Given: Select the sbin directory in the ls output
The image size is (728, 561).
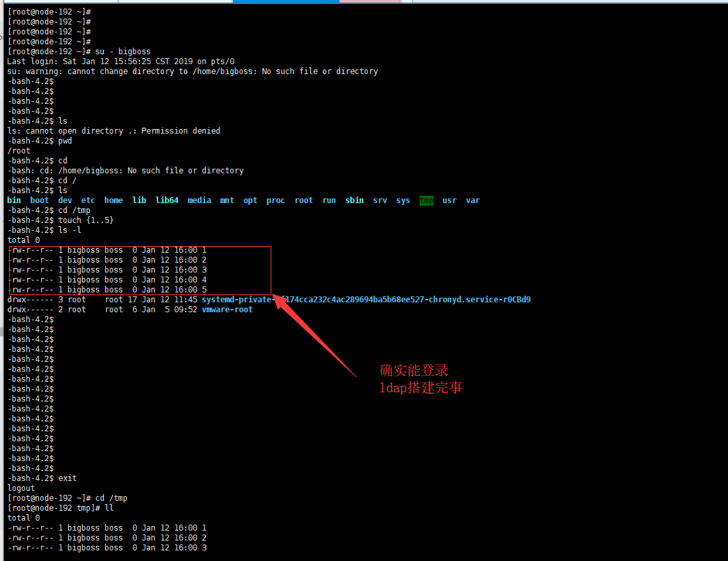Looking at the screenshot, I should coord(354,200).
